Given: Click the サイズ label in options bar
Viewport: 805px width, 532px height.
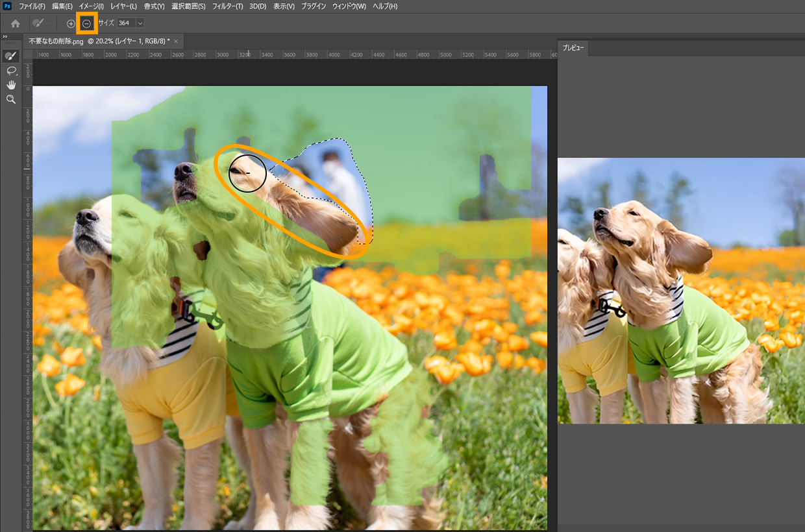Looking at the screenshot, I should pos(106,23).
